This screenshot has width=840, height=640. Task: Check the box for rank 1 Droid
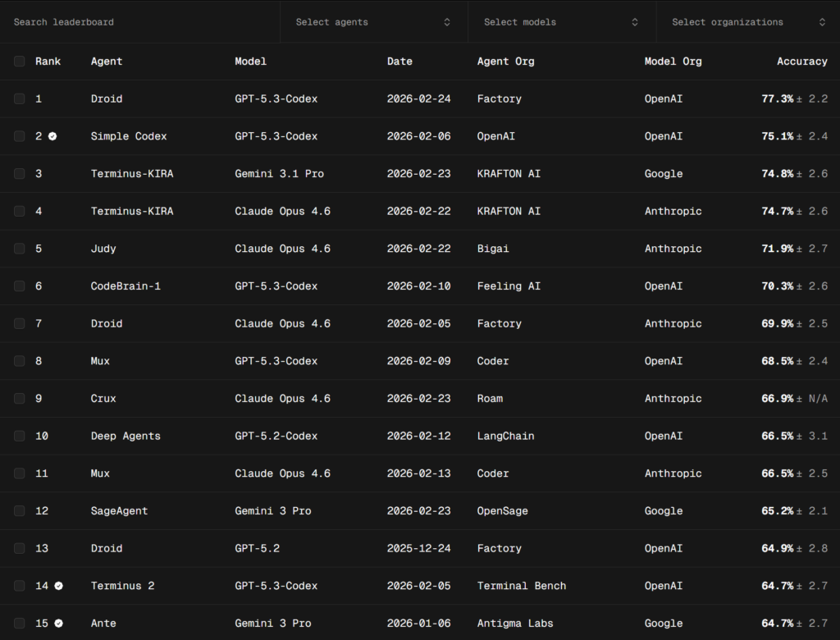(20, 99)
